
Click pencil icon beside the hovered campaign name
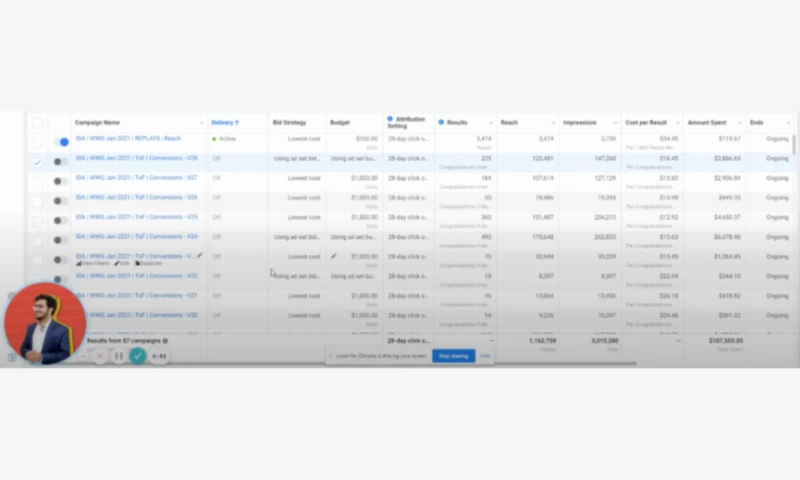click(200, 256)
